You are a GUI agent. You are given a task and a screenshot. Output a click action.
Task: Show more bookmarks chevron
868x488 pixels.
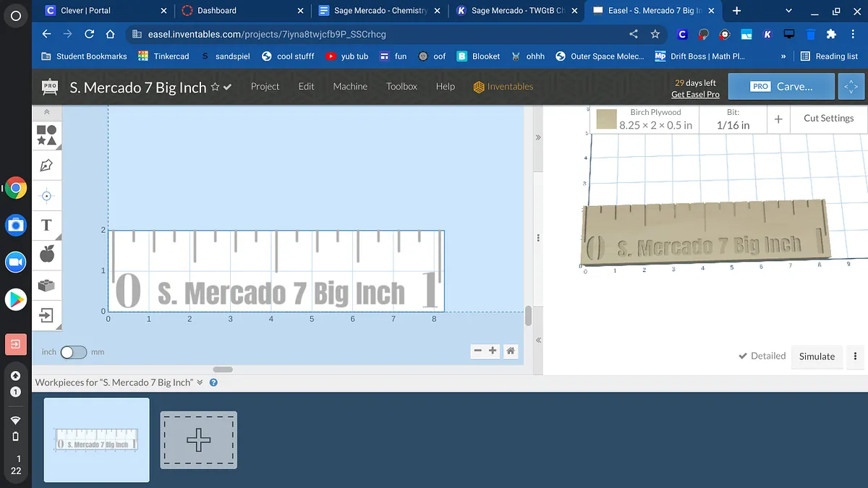click(784, 56)
